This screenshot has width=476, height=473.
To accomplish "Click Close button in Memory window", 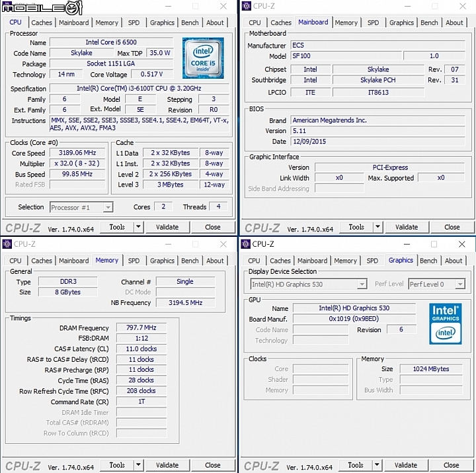I will [x=213, y=465].
